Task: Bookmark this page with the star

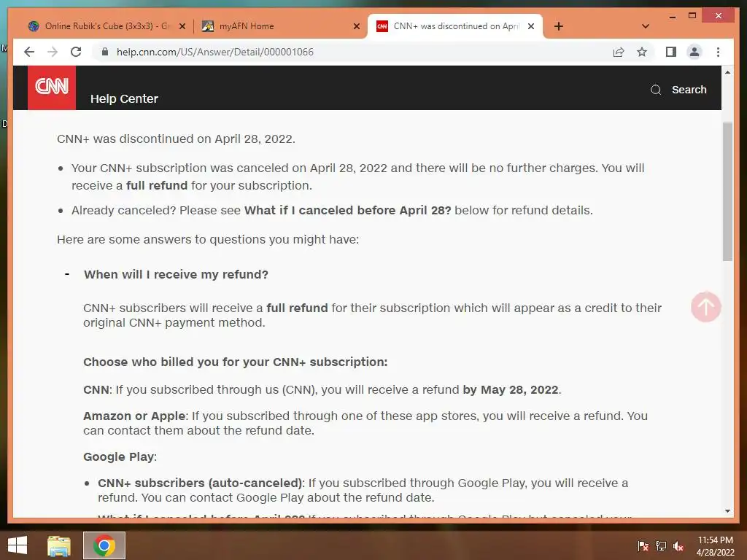Action: pos(642,52)
